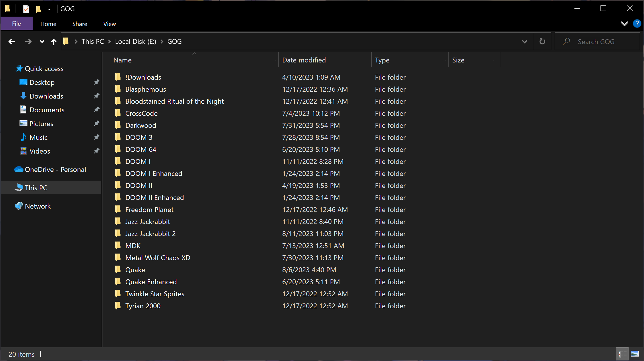
Task: Click the Search GOG input field
Action: point(597,42)
